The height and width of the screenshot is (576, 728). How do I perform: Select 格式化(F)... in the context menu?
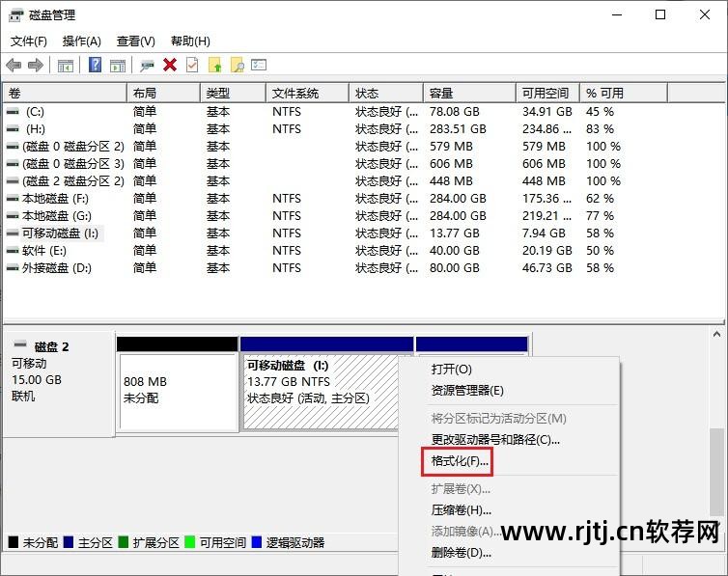510,461
